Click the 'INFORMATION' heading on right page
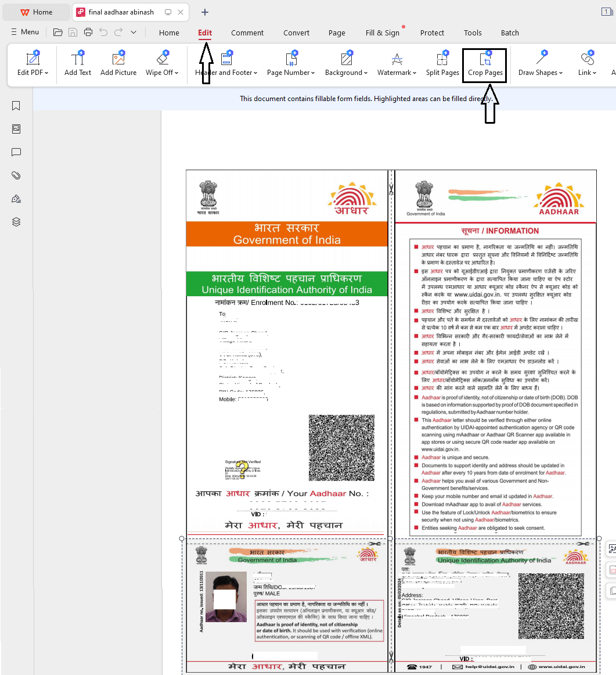 tap(512, 231)
